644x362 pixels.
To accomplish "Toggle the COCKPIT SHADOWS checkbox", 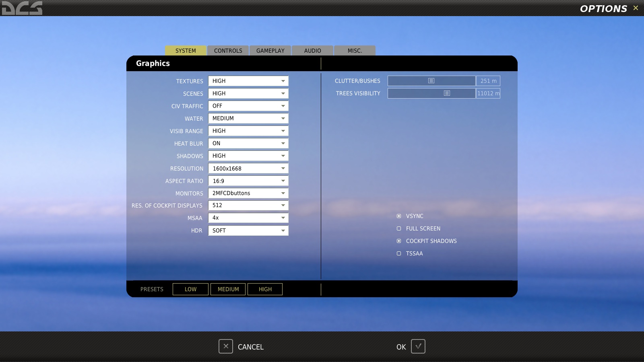I will [x=399, y=241].
